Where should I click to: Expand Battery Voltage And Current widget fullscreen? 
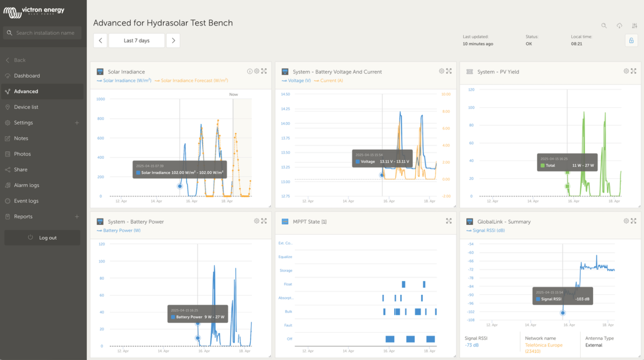click(x=449, y=71)
